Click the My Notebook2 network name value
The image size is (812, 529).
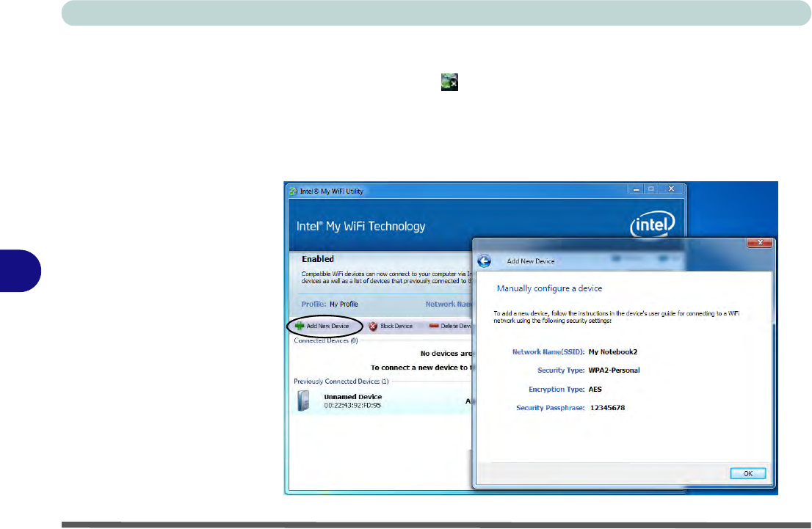(618, 352)
